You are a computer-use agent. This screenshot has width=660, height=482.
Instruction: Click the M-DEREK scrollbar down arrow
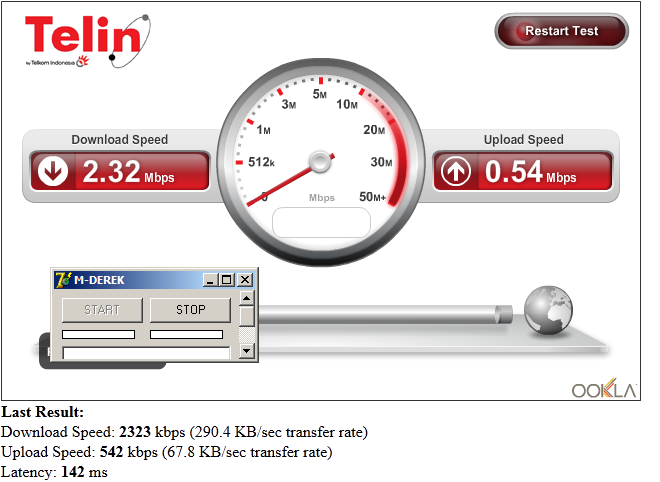[247, 351]
